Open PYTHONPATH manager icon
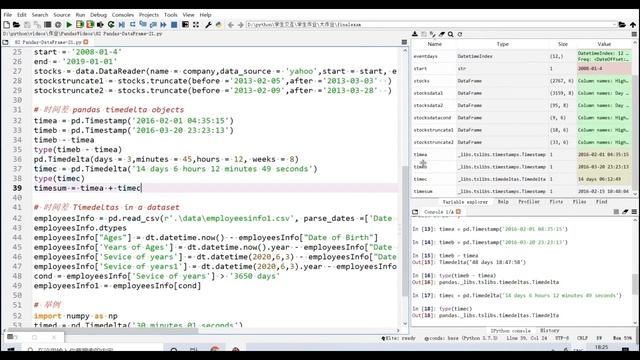Image resolution: width=640 pixels, height=360 pixels. point(219,25)
